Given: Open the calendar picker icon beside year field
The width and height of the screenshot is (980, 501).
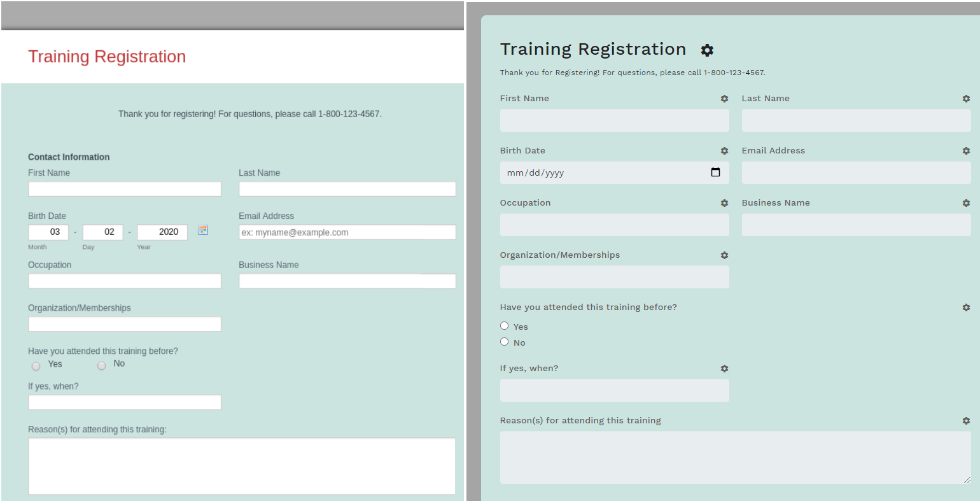Looking at the screenshot, I should [203, 230].
